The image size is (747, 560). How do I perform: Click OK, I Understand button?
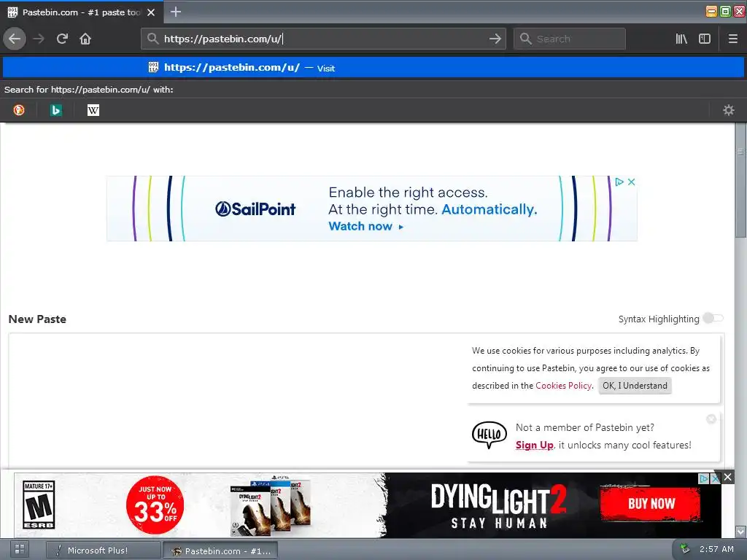click(635, 385)
